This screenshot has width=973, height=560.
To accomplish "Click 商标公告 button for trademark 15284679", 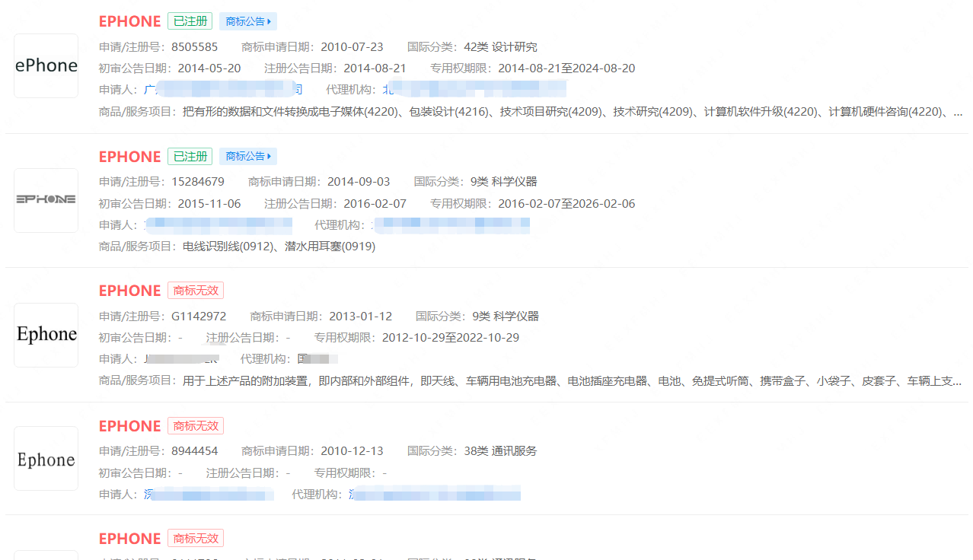I will (x=248, y=156).
